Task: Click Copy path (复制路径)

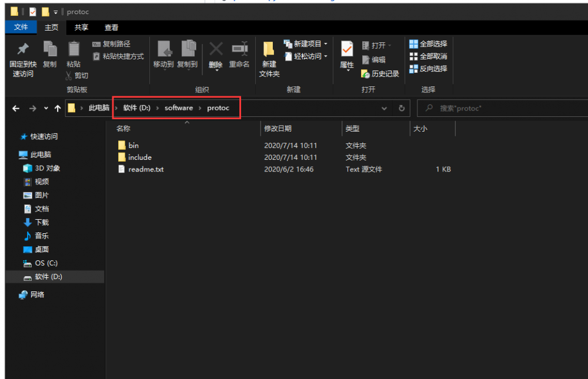Action: point(111,44)
